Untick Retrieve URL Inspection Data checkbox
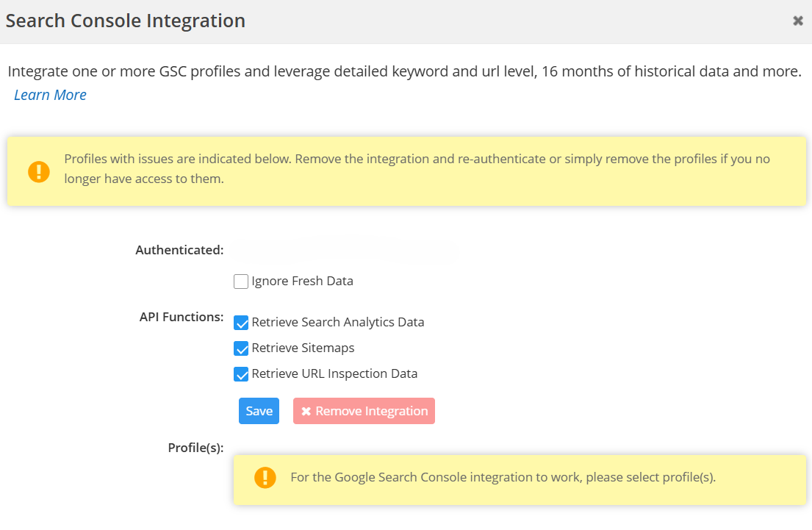Screen dimensions: 812x530 241,374
